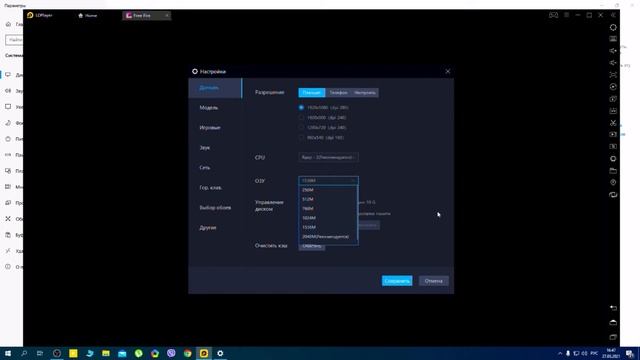Open the gamepad icon in LDPlayer title bar

click(x=553, y=15)
